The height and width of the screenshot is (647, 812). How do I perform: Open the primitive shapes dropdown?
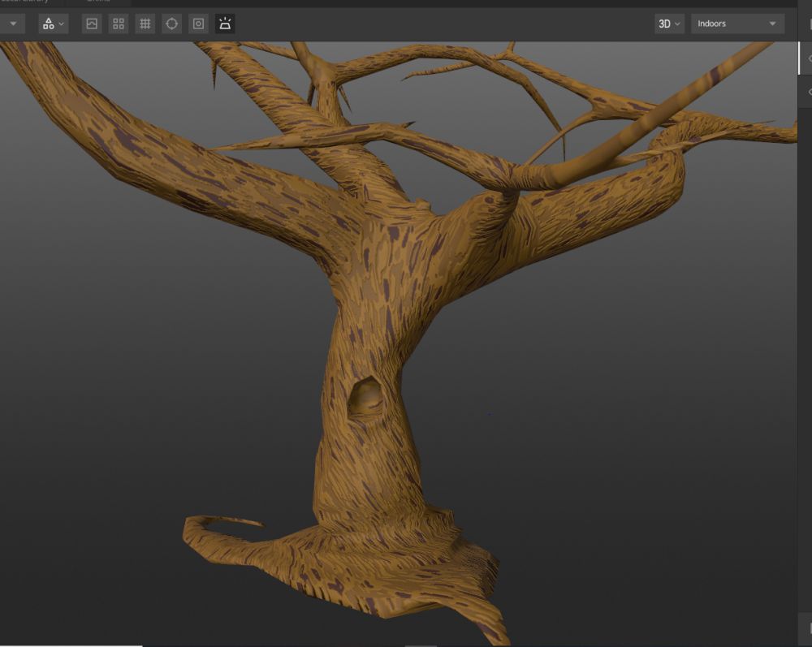[53, 24]
